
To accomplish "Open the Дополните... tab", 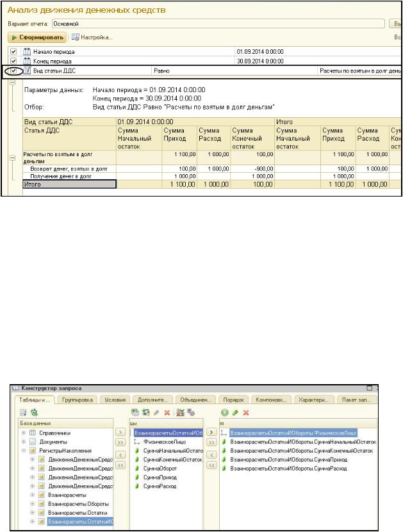I will pos(152,399).
